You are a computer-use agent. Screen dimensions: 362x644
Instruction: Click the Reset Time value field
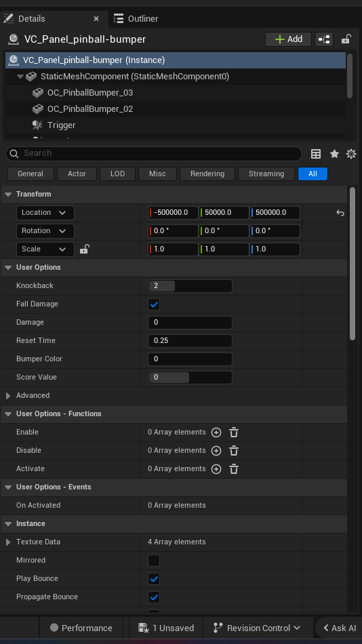[x=190, y=341]
